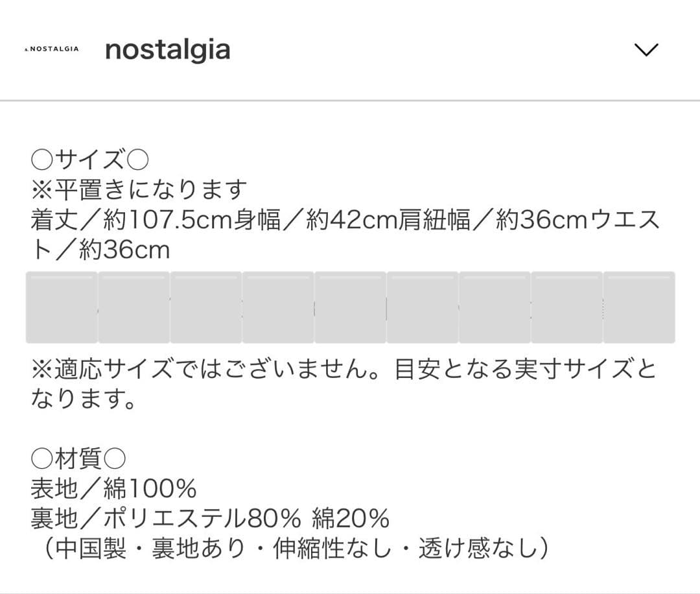Open the nostalgia brand name link
700x594 pixels.
click(167, 50)
